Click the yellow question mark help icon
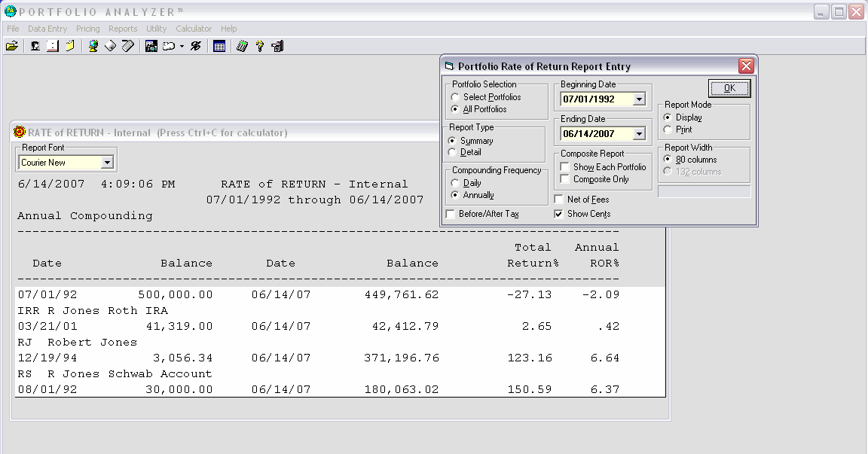868x454 pixels. pyautogui.click(x=260, y=47)
